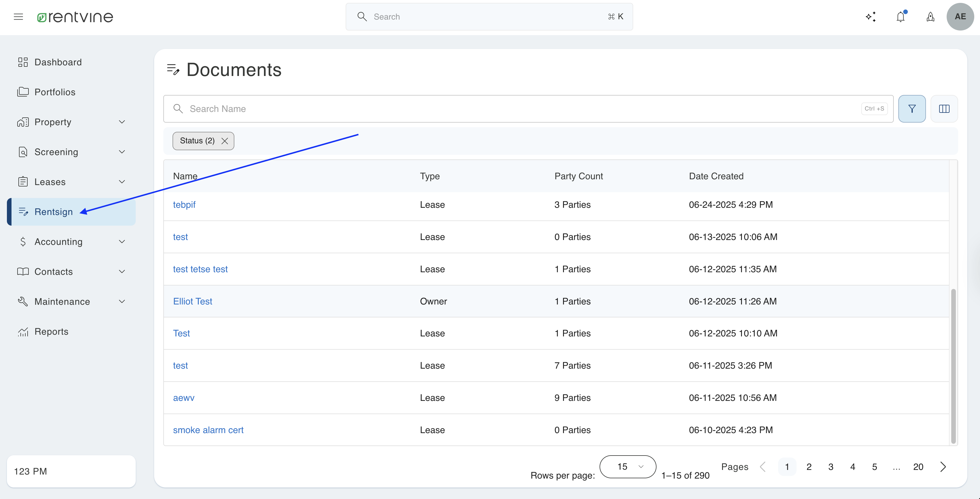
Task: Open the tebpif document link
Action: pos(184,205)
